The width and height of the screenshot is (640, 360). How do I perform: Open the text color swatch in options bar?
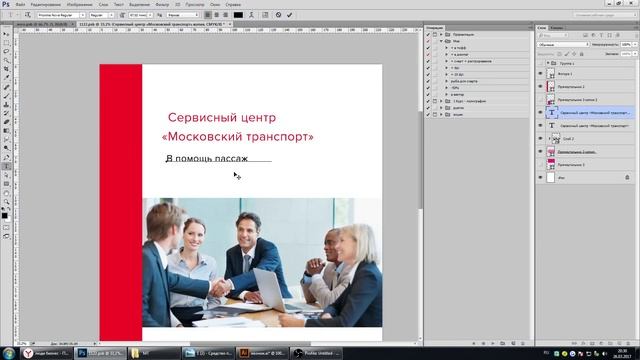(x=238, y=15)
